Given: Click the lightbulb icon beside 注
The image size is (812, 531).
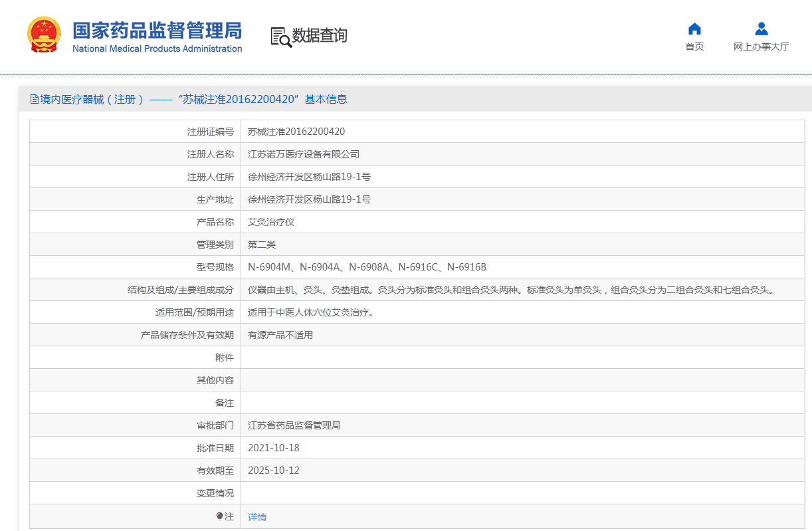Looking at the screenshot, I should (220, 516).
